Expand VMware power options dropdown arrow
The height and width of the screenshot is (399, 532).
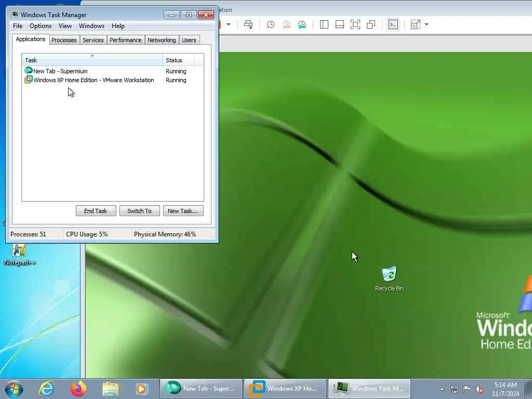pos(229,24)
